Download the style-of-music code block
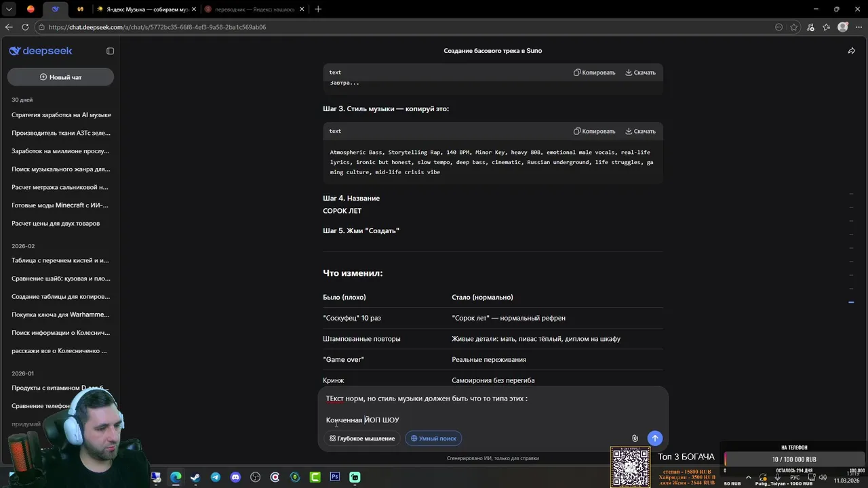Image resolution: width=868 pixels, height=488 pixels. pos(640,131)
